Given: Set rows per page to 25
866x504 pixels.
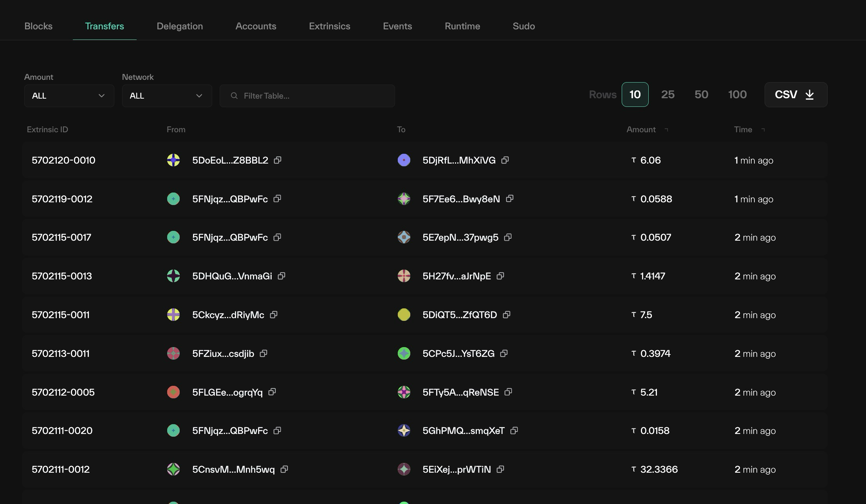Looking at the screenshot, I should [x=668, y=95].
